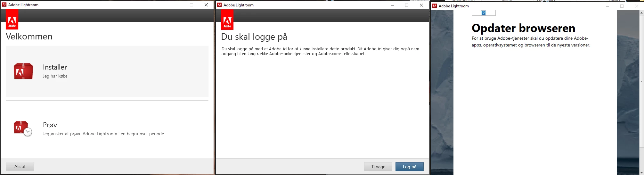This screenshot has height=175, width=644.
Task: Click Afslut to quit the installer
Action: click(20, 166)
